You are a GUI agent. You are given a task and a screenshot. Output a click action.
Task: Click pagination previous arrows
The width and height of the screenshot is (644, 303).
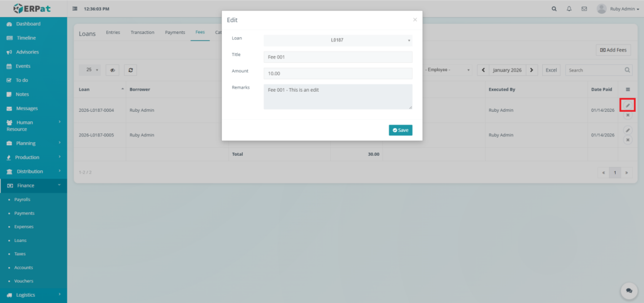603,173
